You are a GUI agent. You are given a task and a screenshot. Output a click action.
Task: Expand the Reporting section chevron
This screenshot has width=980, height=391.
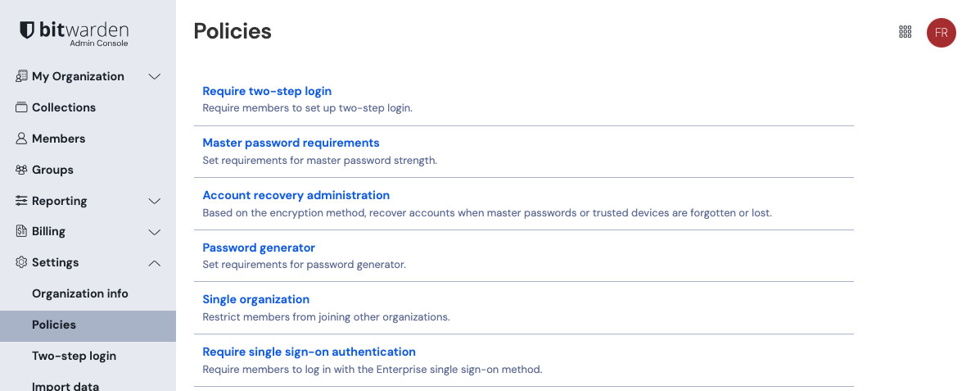coord(154,201)
